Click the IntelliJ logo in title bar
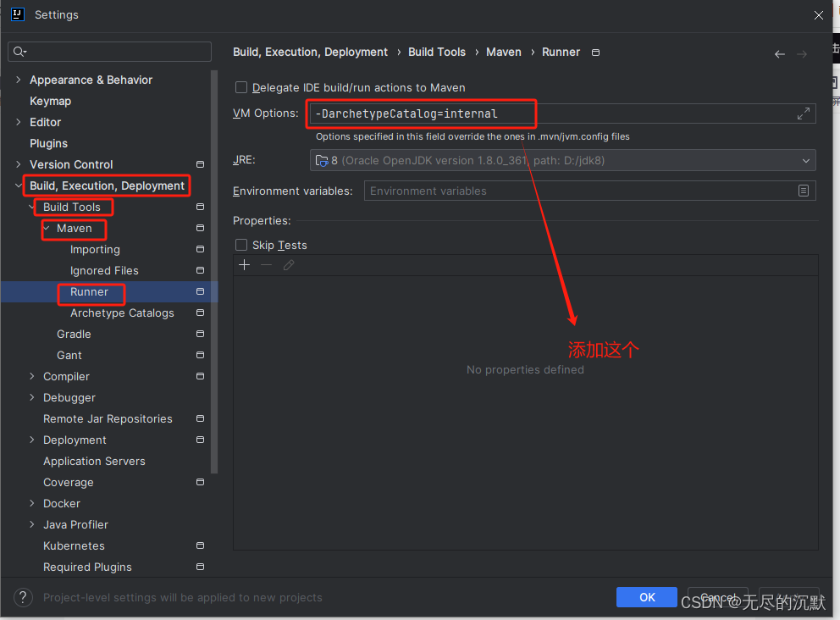Image resolution: width=840 pixels, height=620 pixels. click(x=18, y=14)
